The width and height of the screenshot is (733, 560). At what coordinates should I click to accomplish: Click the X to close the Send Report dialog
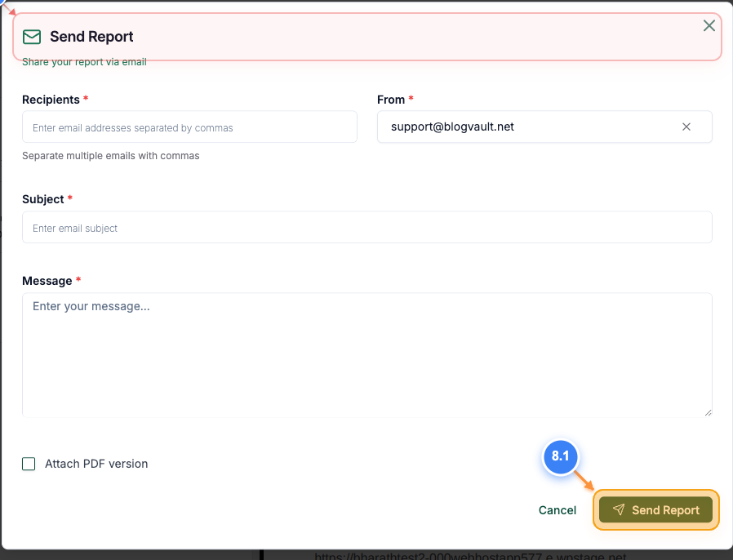(x=709, y=25)
